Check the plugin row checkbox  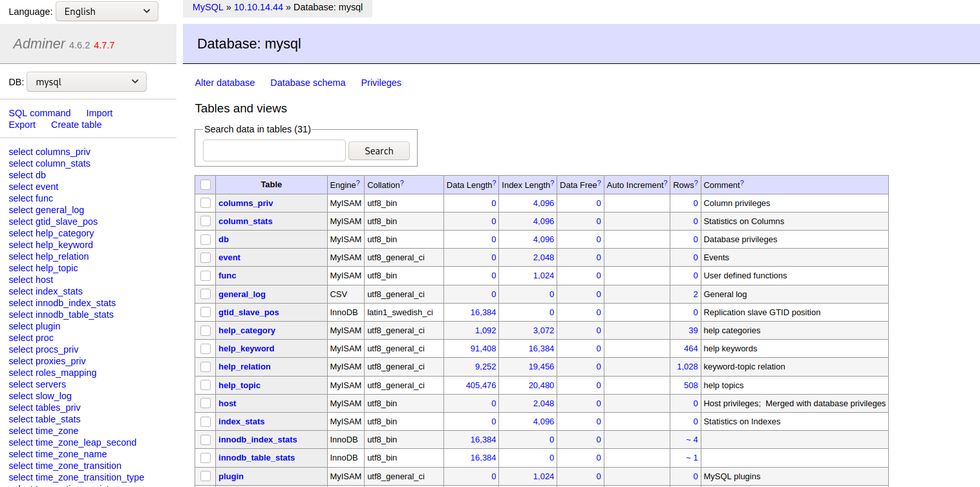point(206,476)
